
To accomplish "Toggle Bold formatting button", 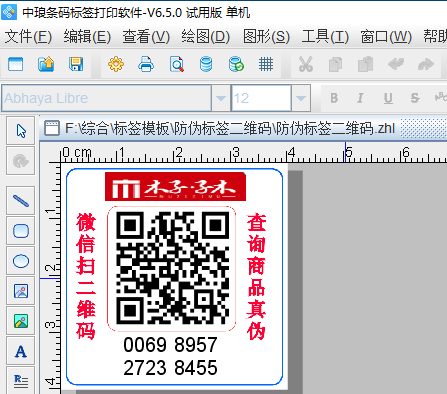I will [334, 98].
